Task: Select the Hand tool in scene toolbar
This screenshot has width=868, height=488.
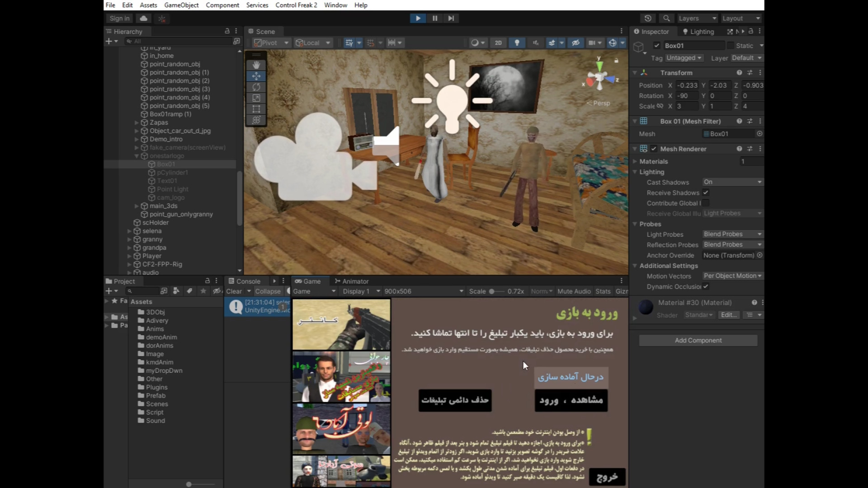Action: 256,65
